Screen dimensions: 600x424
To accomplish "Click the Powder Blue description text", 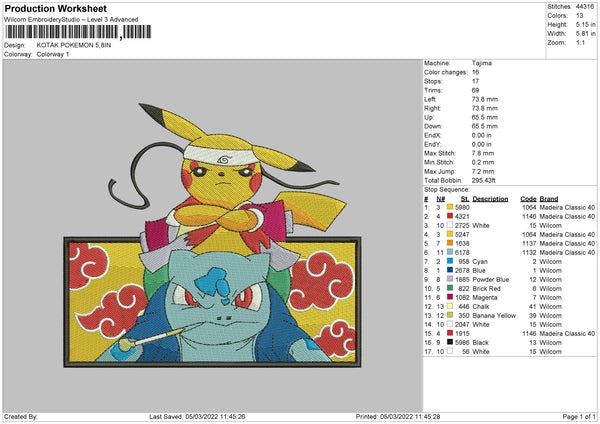I will click(x=491, y=280).
